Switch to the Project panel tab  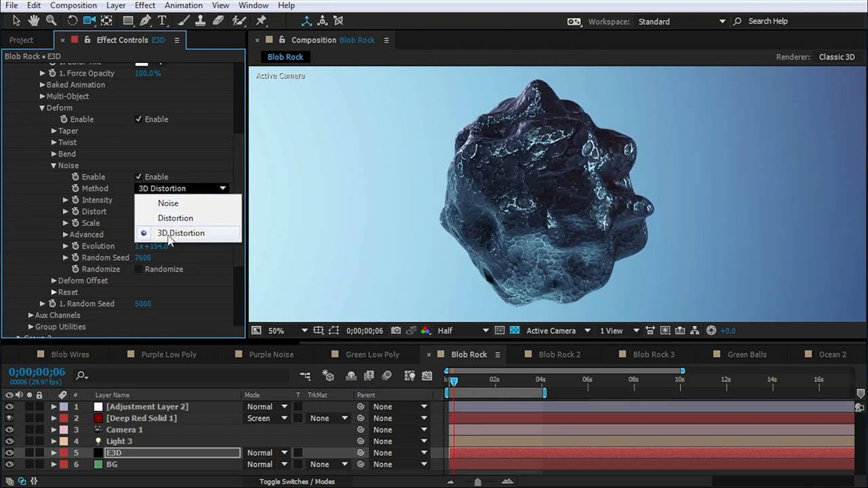click(x=21, y=40)
